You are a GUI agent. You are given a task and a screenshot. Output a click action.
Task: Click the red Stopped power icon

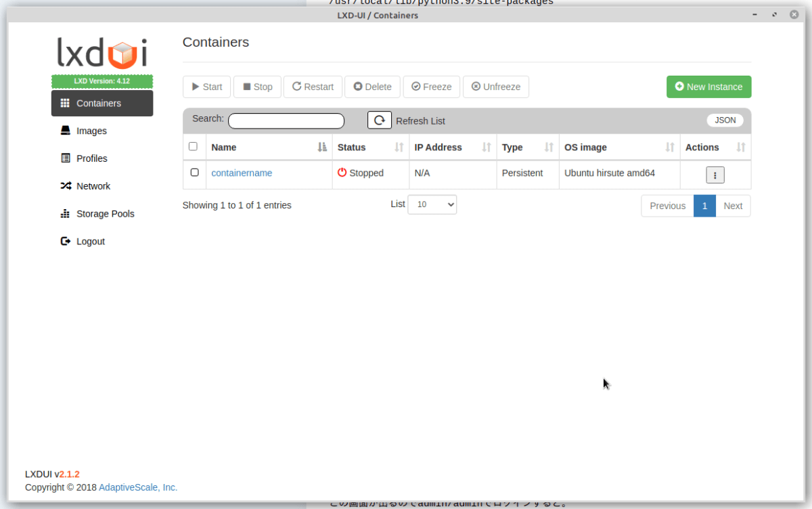click(x=342, y=173)
